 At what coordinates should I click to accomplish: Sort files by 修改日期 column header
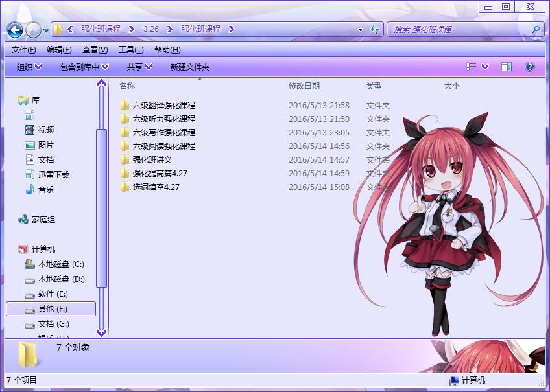[x=304, y=86]
